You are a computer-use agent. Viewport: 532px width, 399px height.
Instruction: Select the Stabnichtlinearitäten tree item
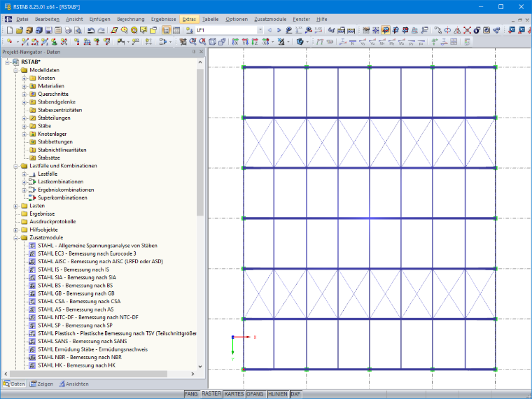click(62, 150)
